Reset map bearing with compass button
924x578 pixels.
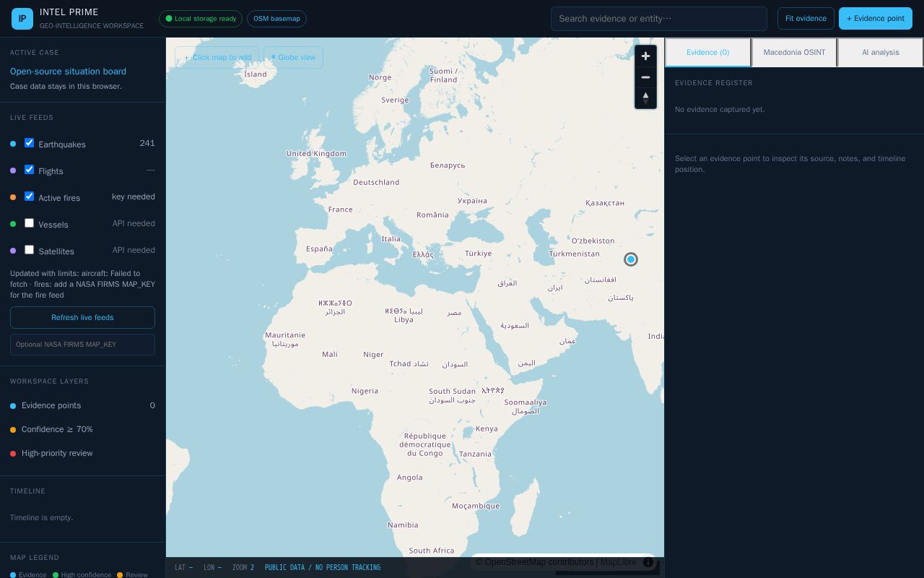[645, 98]
